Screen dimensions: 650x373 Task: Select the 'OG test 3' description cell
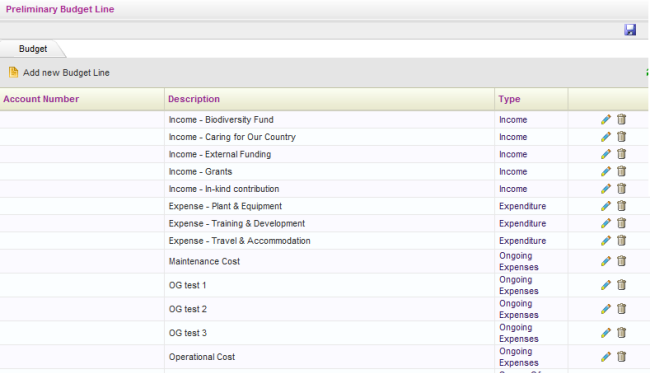[x=329, y=333]
